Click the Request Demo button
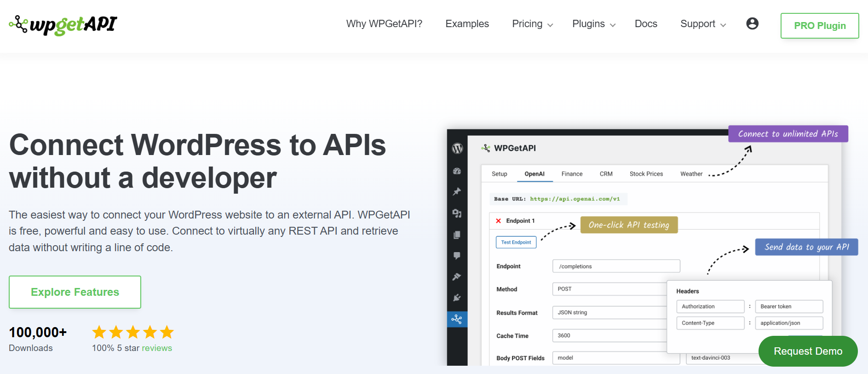The image size is (868, 374). [808, 351]
